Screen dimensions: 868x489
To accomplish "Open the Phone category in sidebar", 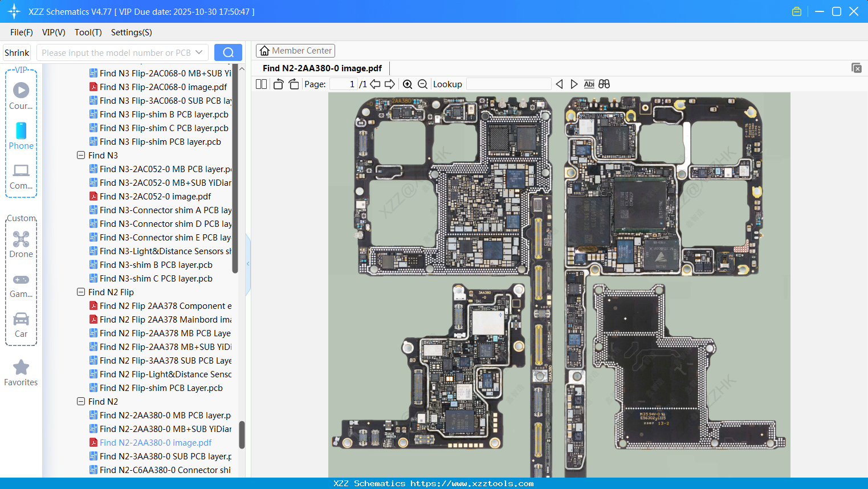I will tap(21, 136).
